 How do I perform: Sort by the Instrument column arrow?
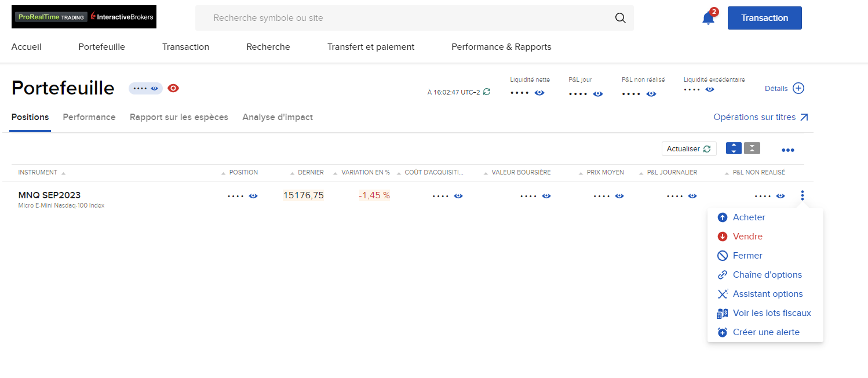(63, 173)
